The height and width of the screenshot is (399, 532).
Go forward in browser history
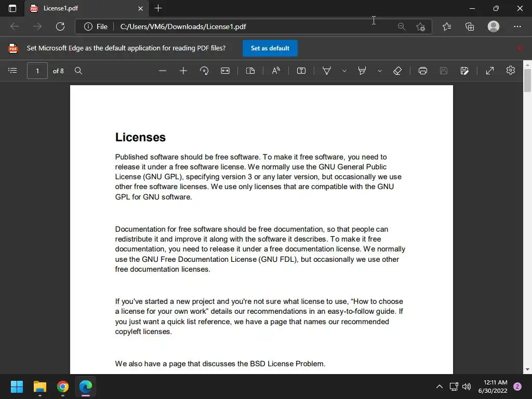[x=37, y=26]
